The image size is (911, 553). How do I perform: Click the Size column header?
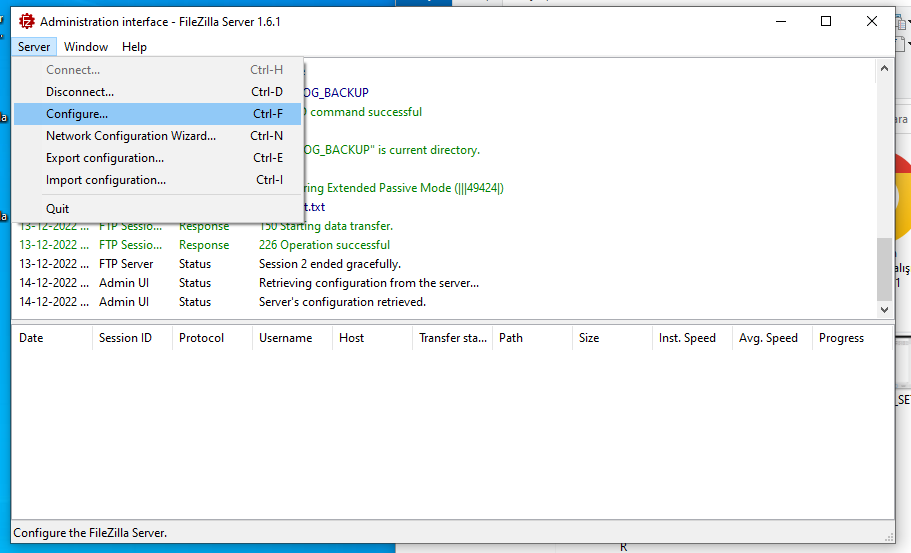(x=612, y=338)
